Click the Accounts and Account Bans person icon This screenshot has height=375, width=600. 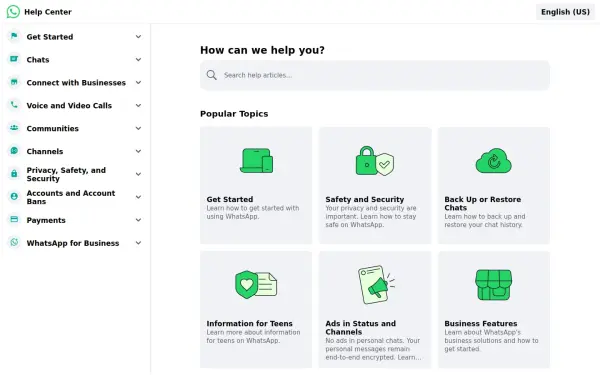[14, 197]
